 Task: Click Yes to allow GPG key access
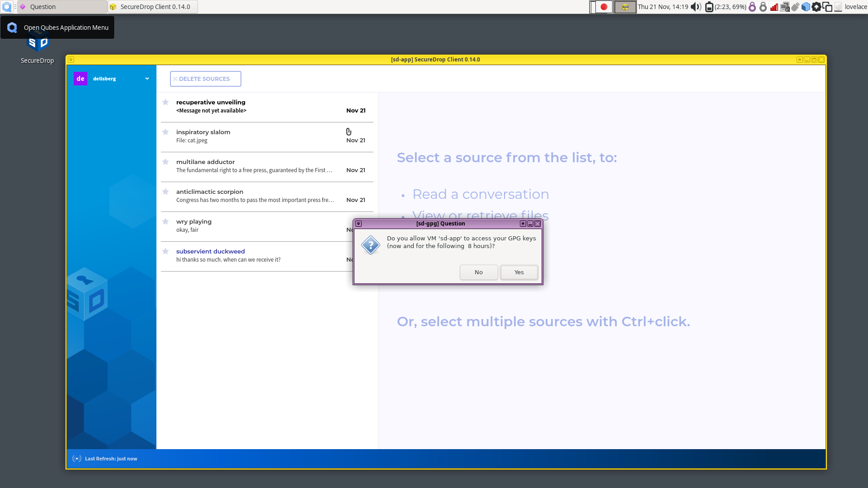coord(519,272)
